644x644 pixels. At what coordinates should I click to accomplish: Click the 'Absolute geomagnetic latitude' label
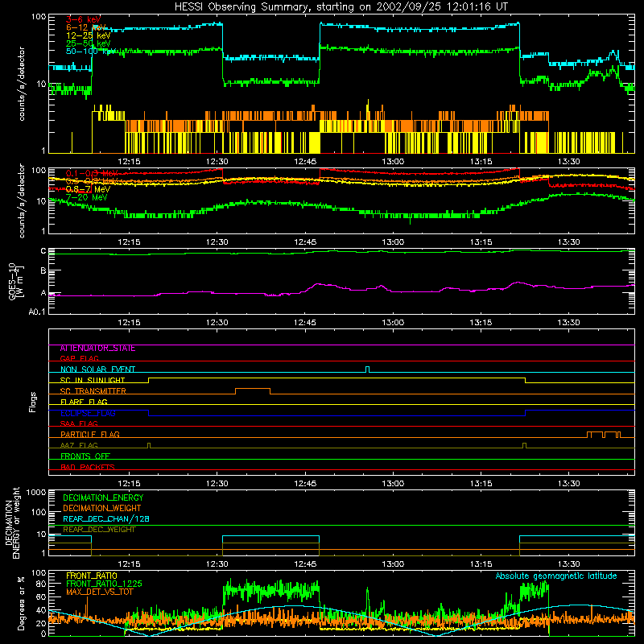(x=556, y=576)
